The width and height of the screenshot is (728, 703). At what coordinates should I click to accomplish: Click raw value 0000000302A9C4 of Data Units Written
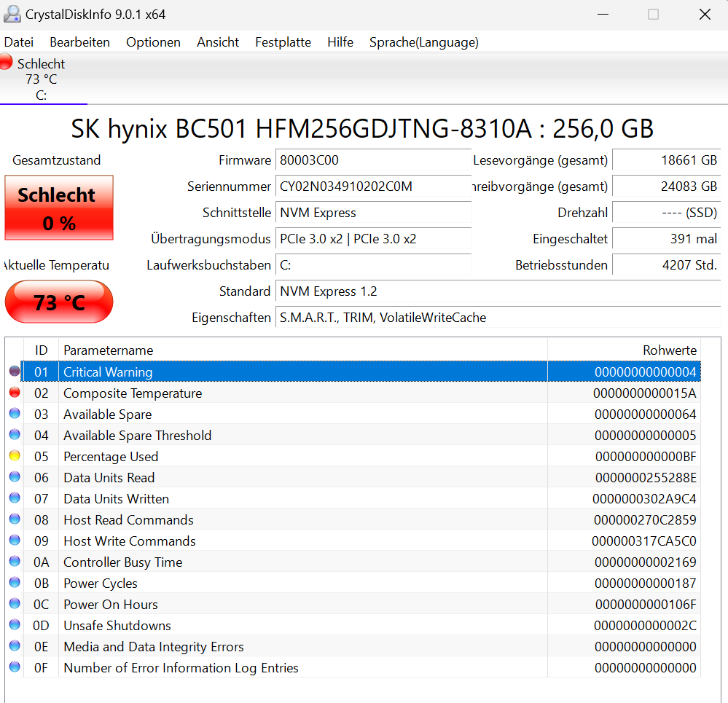[x=644, y=499]
